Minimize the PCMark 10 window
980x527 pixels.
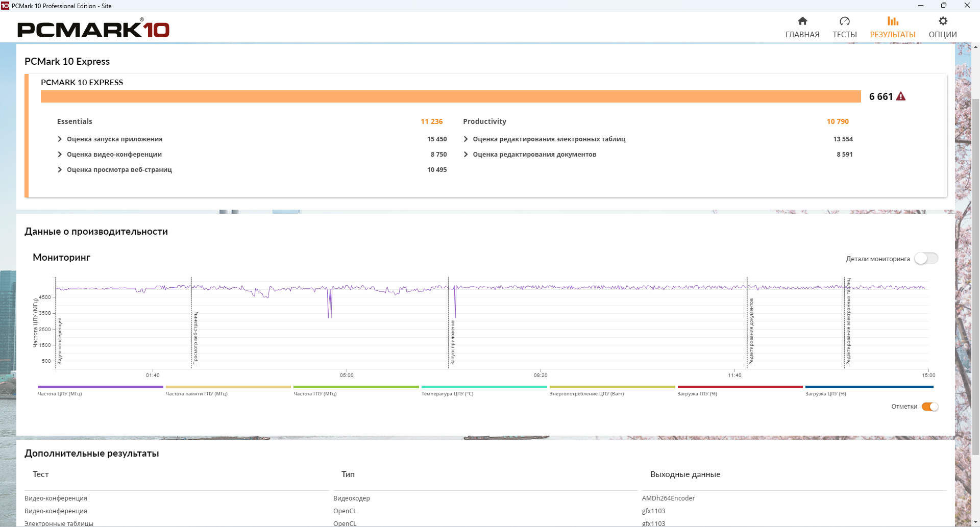pyautogui.click(x=921, y=6)
